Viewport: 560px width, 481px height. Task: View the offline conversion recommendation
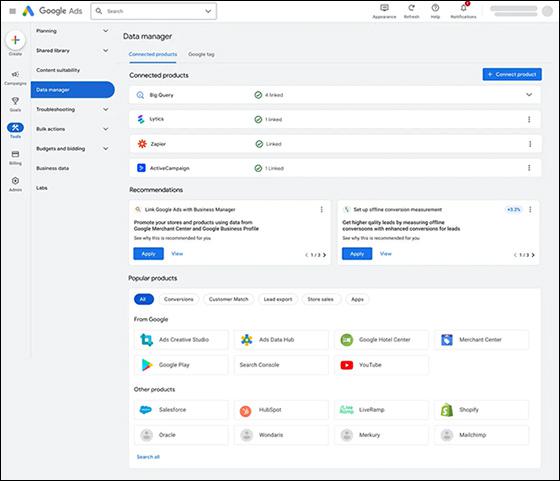(x=386, y=254)
